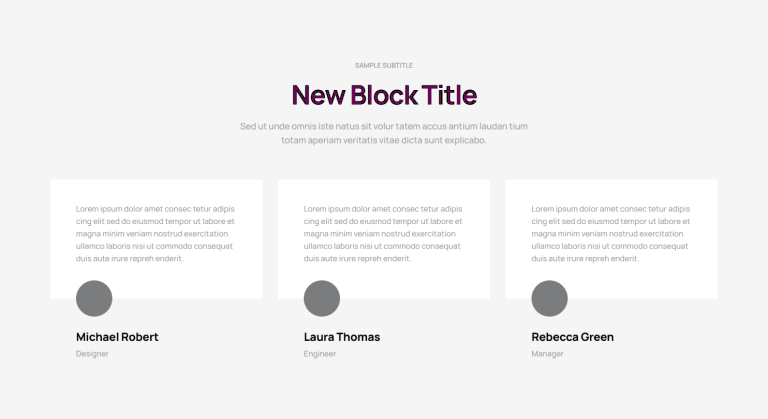The width and height of the screenshot is (768, 419).
Task: Click the word Block in the title
Action: tap(384, 95)
